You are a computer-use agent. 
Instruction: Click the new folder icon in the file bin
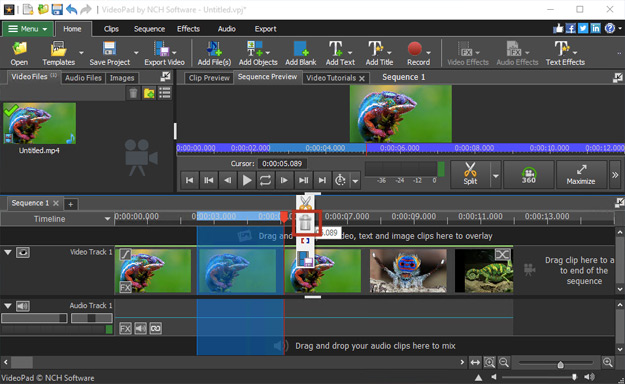(149, 93)
